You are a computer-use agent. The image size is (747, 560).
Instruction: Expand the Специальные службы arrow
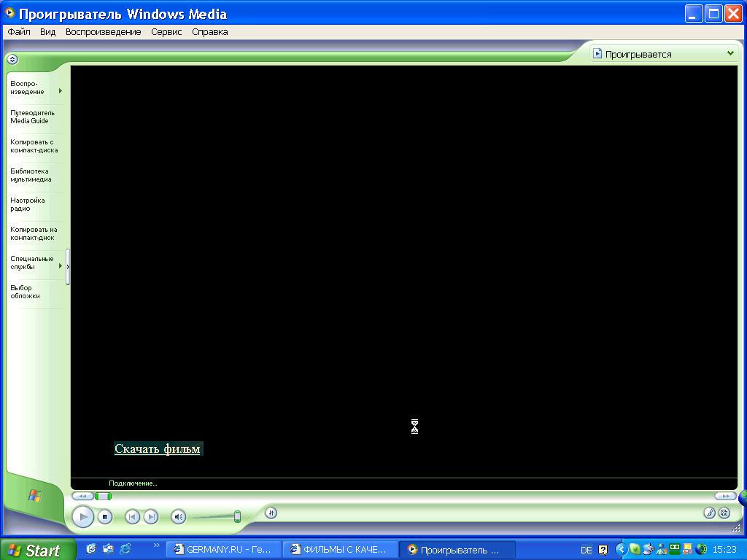[x=61, y=265]
